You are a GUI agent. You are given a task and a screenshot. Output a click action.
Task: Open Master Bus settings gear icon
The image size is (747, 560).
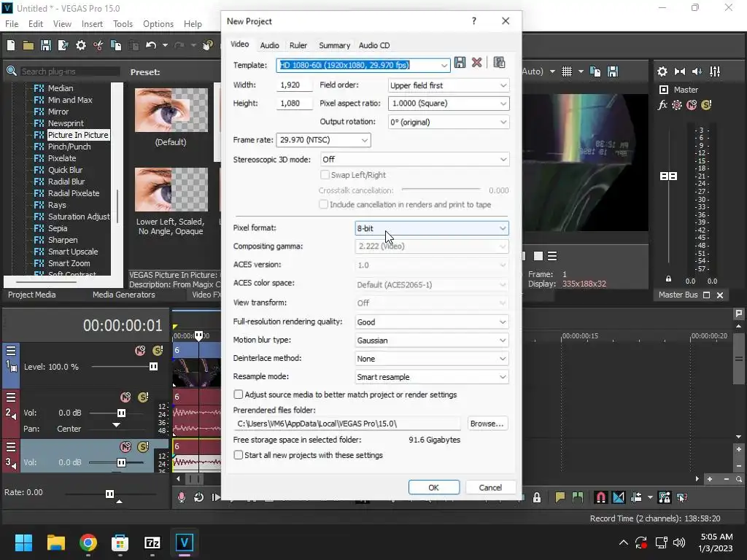click(662, 71)
